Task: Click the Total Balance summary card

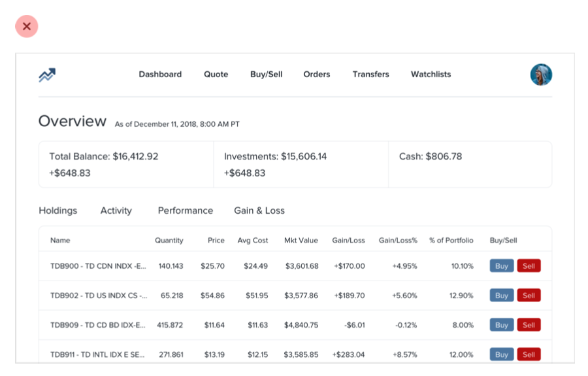Action: click(x=126, y=165)
